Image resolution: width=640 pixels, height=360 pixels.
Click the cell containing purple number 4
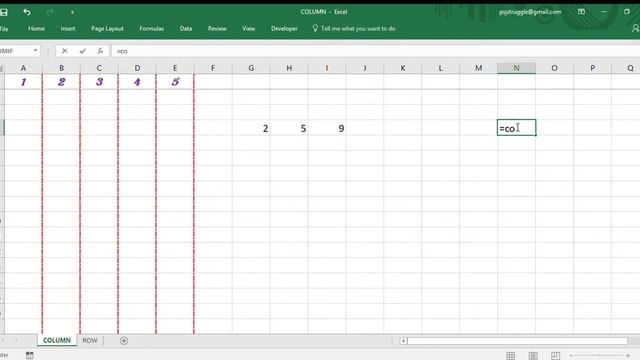(x=137, y=82)
